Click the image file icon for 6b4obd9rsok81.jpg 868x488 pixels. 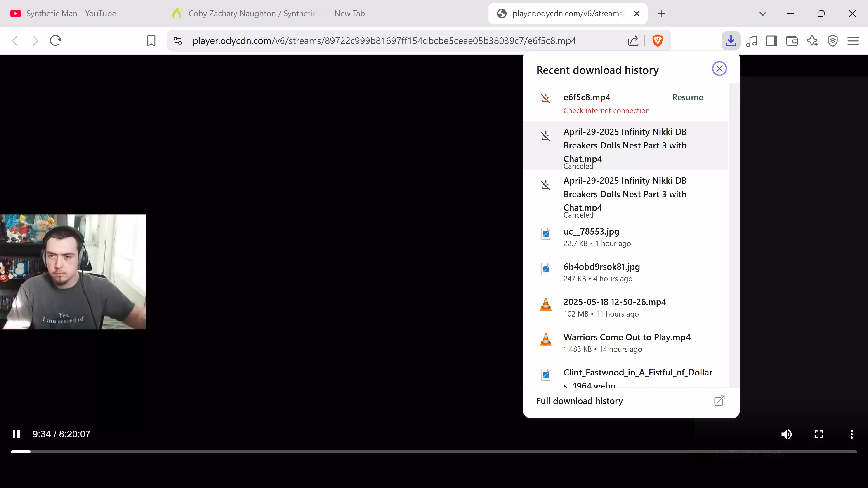(x=546, y=269)
